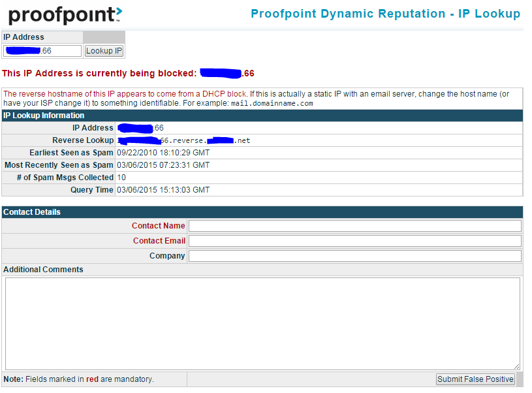Click the Contact Email label

pos(159,241)
